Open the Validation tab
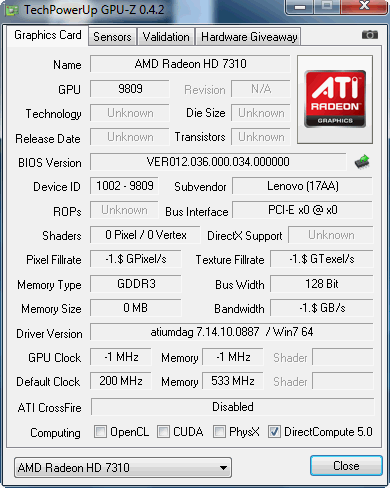Viewport: 390px width, 488px height. pos(166,37)
